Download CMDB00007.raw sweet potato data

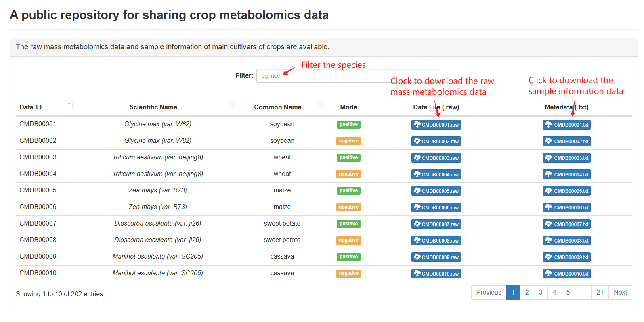click(436, 224)
